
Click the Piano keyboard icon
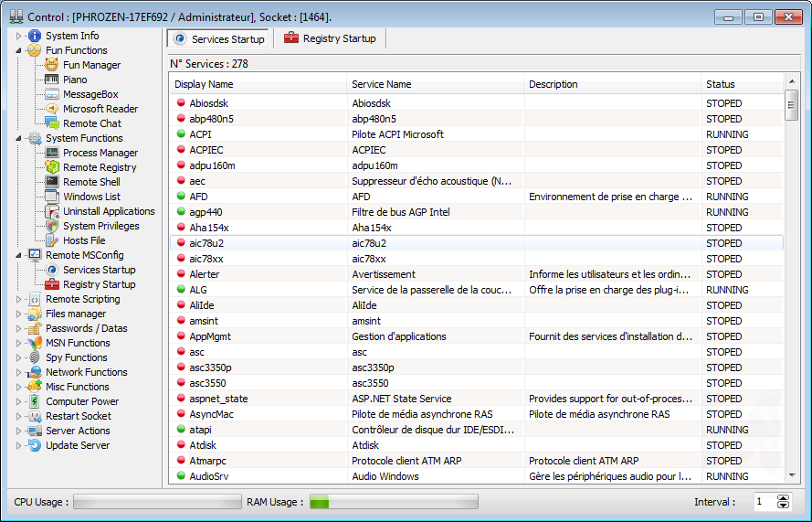tap(52, 80)
